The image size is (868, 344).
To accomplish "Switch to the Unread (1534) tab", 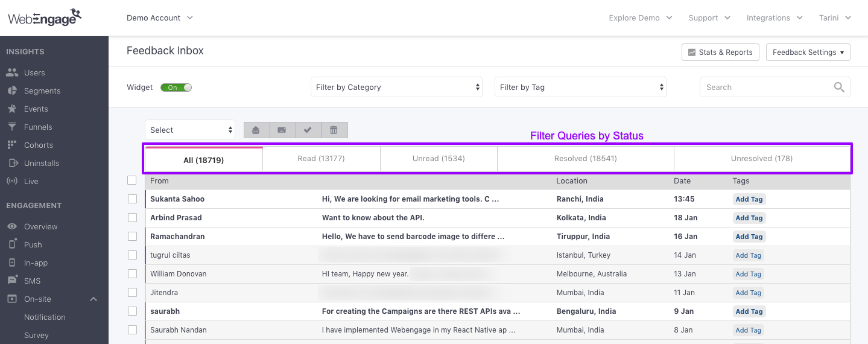I will pos(439,159).
